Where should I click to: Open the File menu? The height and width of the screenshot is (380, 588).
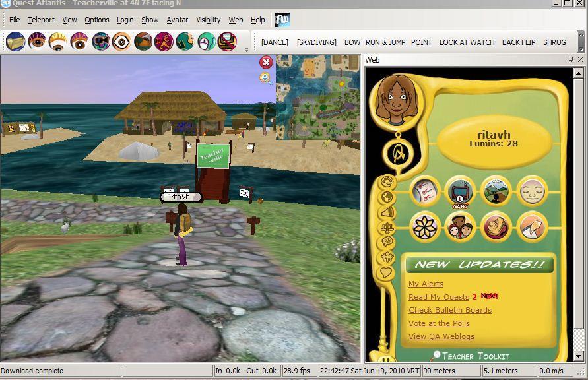[15, 20]
